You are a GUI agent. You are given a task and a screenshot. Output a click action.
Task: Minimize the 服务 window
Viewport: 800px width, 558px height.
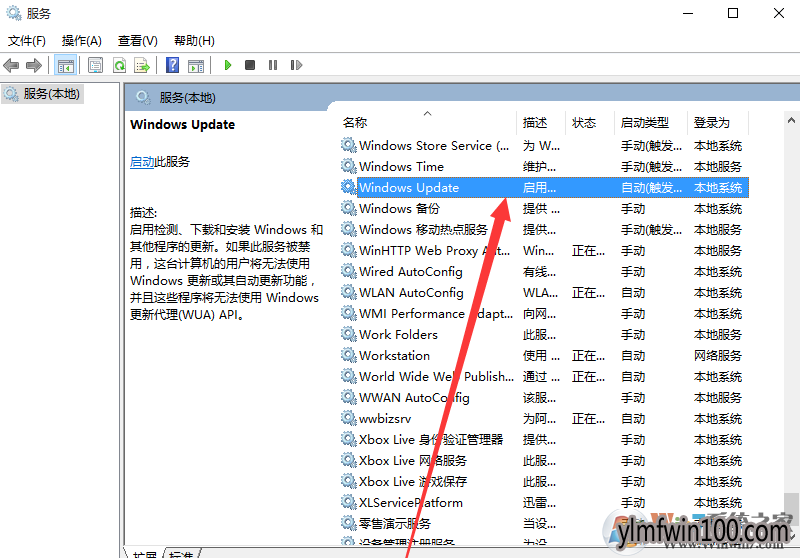click(688, 13)
